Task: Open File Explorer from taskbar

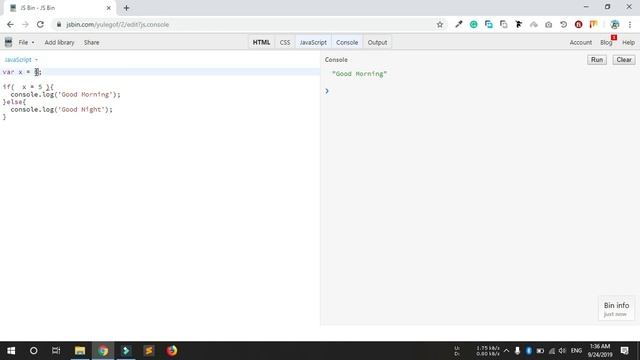Action: (80, 351)
